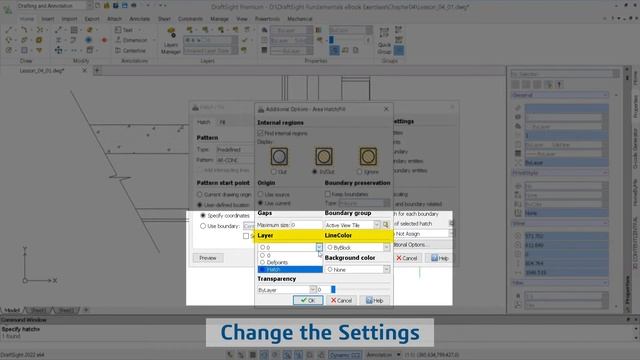Switch to the Hatch tab in Hatch/Fill
Screen dimensions: 640x360
(x=203, y=122)
